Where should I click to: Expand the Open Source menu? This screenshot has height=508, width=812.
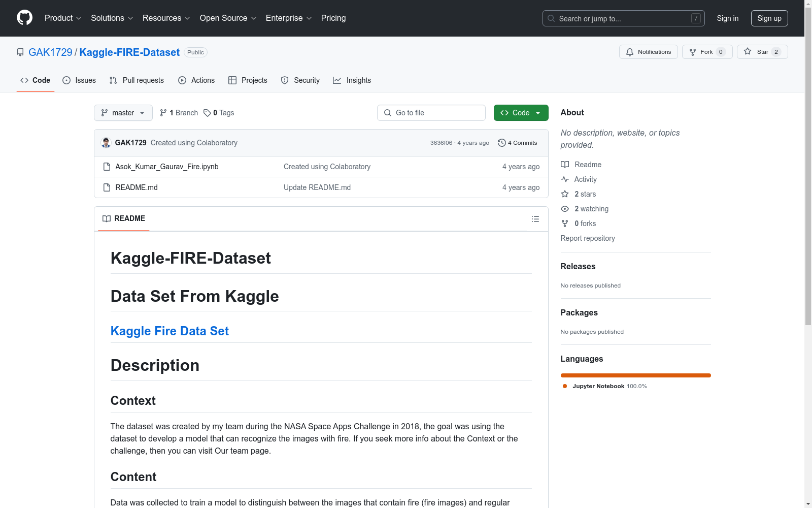pos(228,18)
